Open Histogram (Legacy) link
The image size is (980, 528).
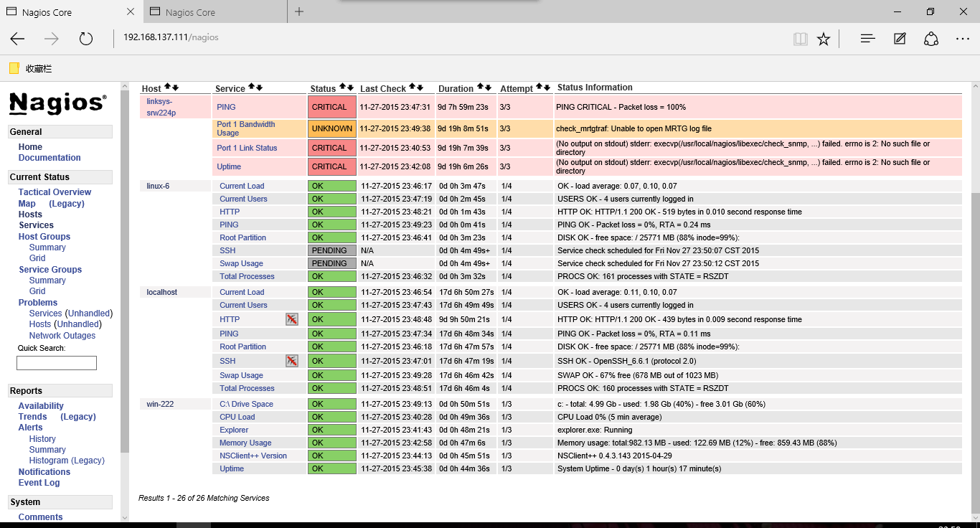(67, 461)
